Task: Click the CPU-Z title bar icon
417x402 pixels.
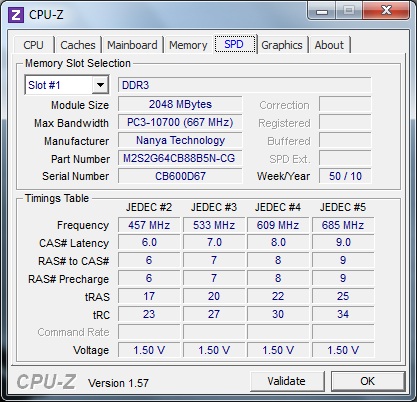Action: click(x=16, y=15)
